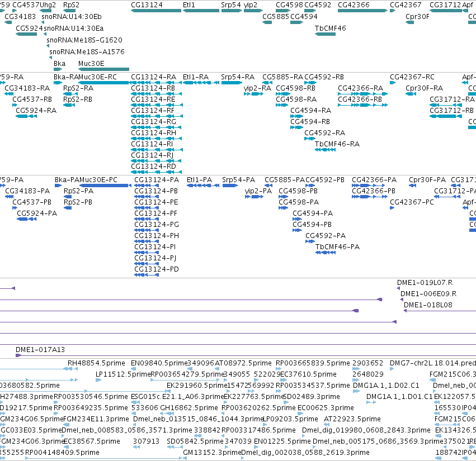Select the Etl1 gene label

pos(189,5)
